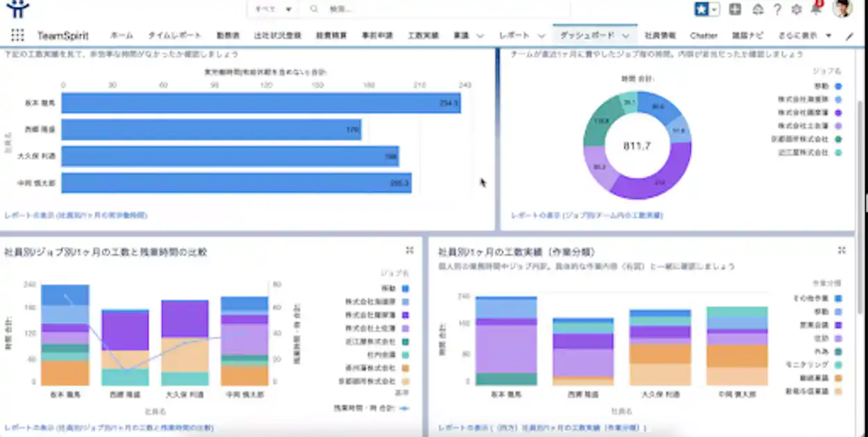The width and height of the screenshot is (868, 437).
Task: Open the 工数実績 tab
Action: [423, 35]
